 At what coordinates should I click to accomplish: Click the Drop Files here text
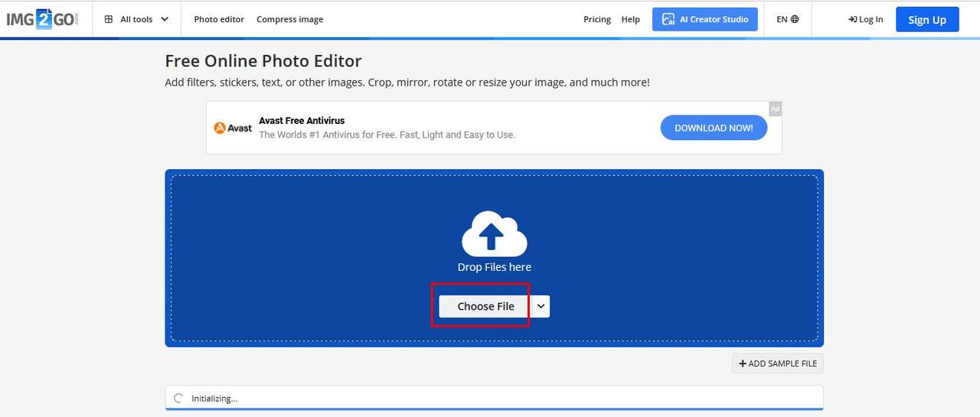point(495,267)
